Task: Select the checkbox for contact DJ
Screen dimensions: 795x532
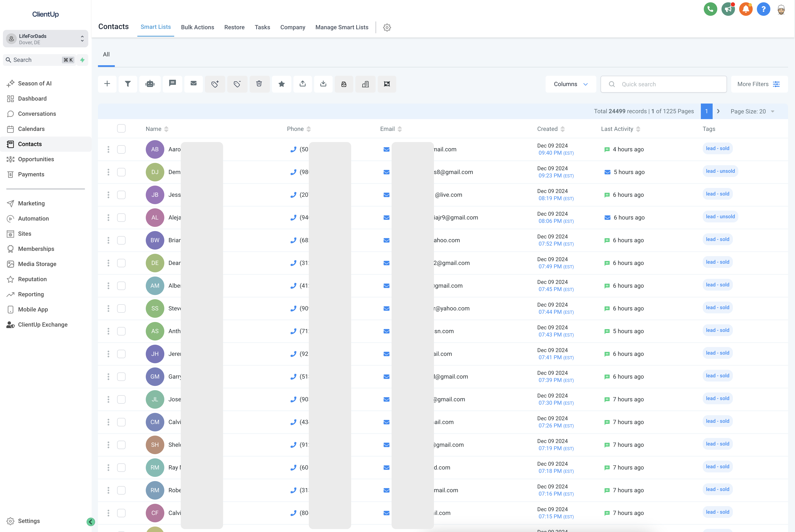Action: point(121,172)
